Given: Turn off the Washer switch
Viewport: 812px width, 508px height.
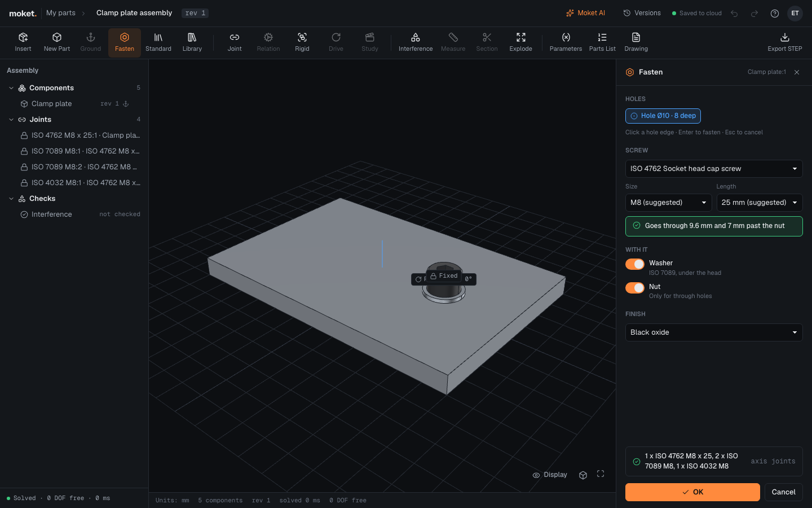Looking at the screenshot, I should point(635,264).
